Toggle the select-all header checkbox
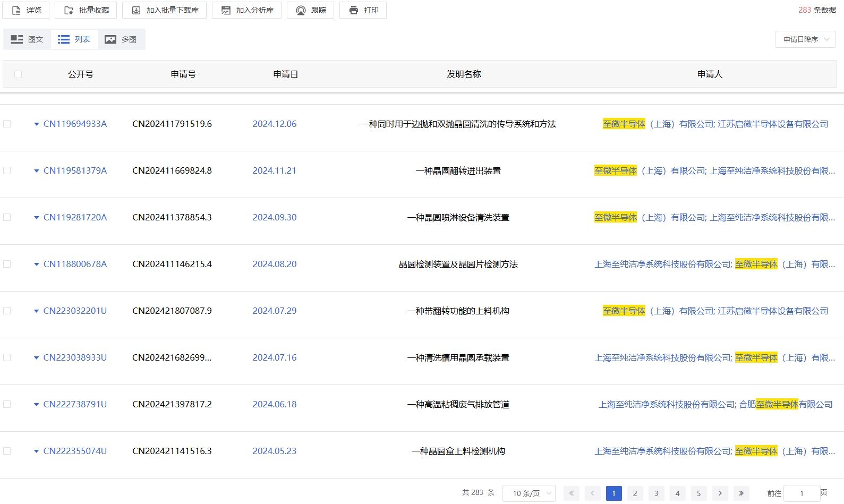This screenshot has width=844, height=504. (x=18, y=74)
